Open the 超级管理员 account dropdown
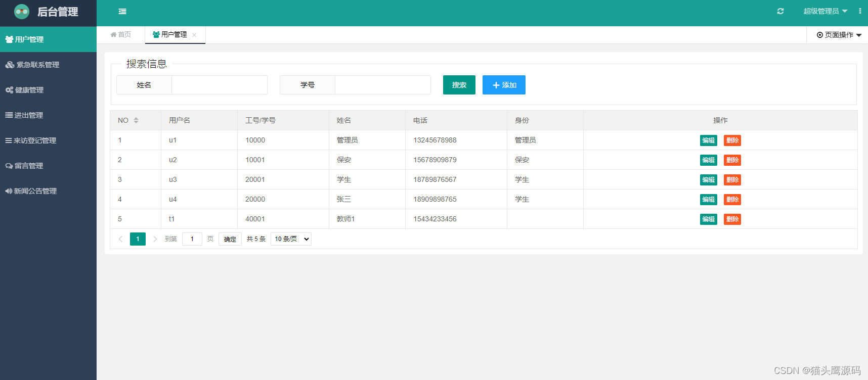This screenshot has height=380, width=868. pos(825,11)
